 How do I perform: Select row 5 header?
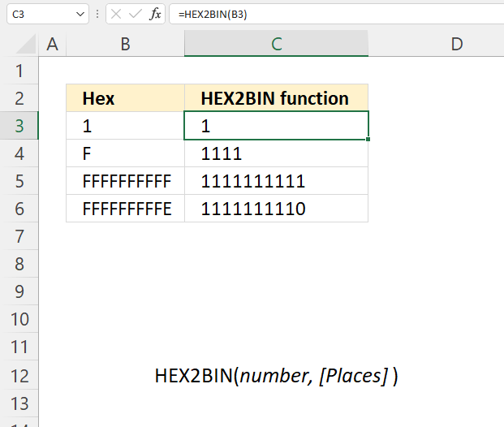[19, 181]
